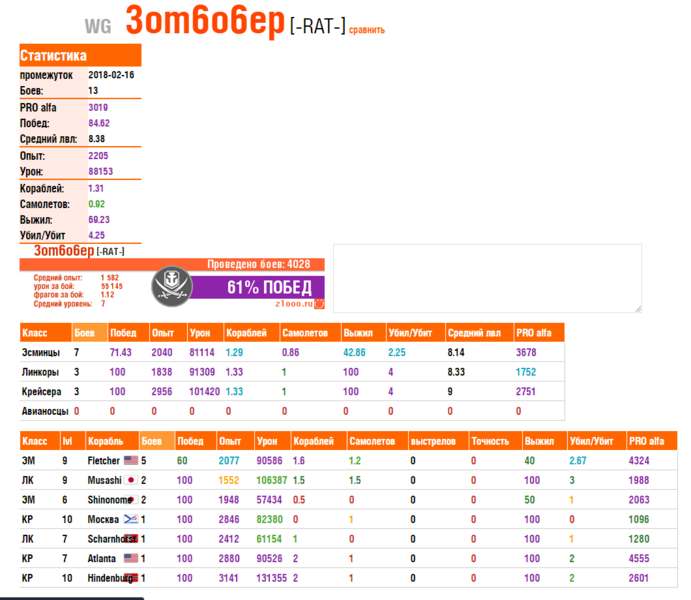Sort class table by Средний лвл header
Viewport: 691px width, 600px height.
[479, 333]
